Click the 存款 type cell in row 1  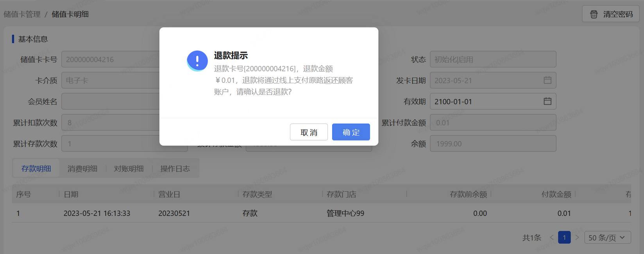pos(250,213)
